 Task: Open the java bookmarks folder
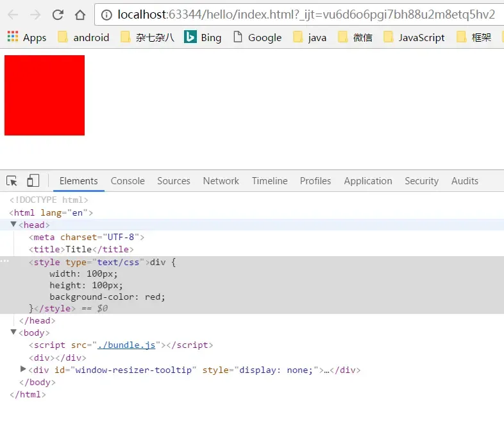(310, 37)
